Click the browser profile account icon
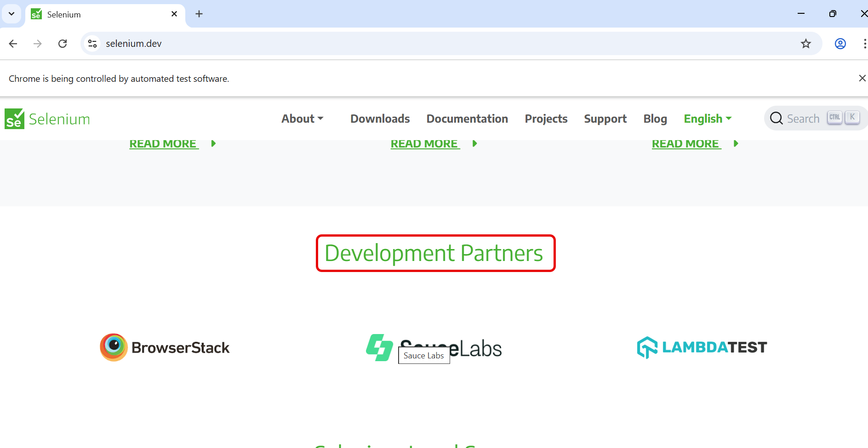The width and height of the screenshot is (868, 448). [x=840, y=43]
